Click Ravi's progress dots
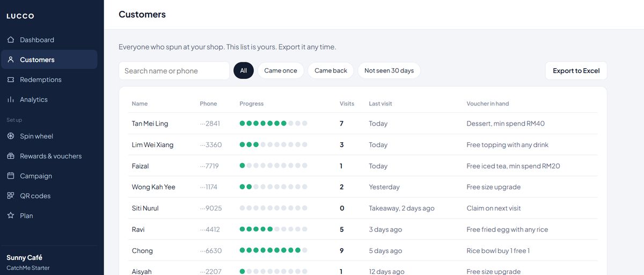644x275 pixels. pos(274,229)
